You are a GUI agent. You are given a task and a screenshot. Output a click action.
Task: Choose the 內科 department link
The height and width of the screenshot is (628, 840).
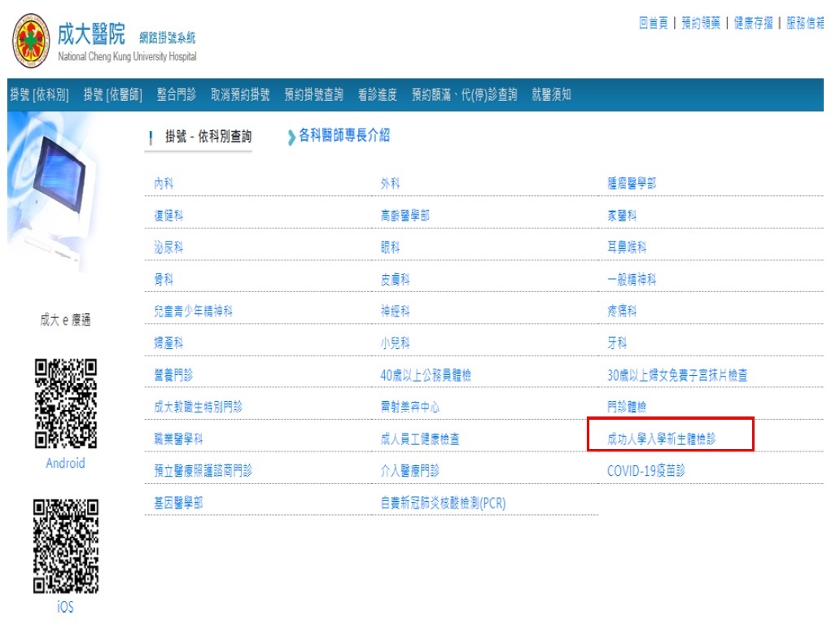click(x=164, y=184)
